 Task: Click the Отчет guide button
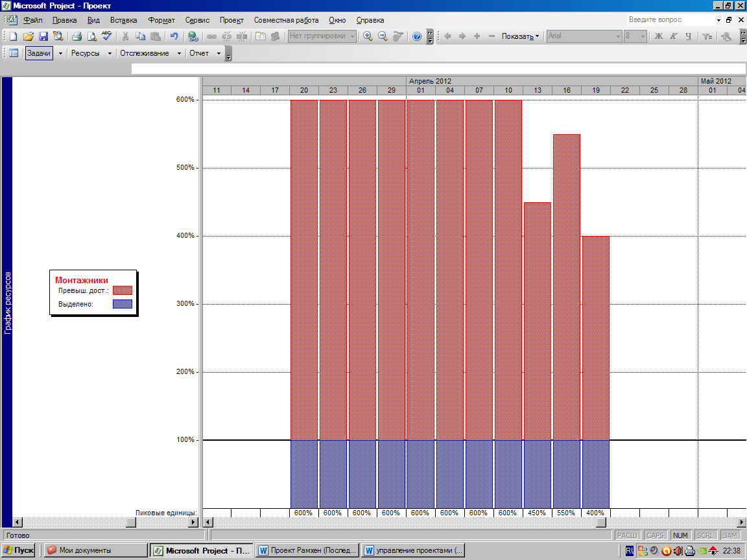point(199,53)
